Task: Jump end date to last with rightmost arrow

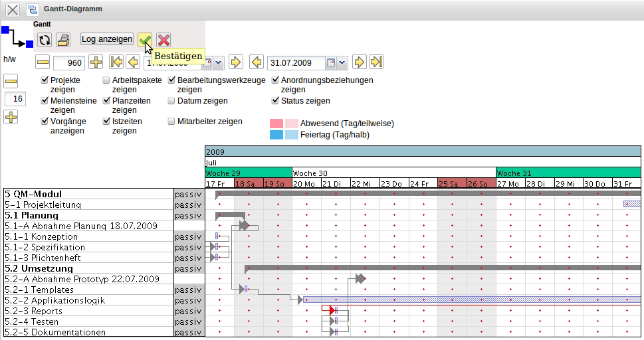Action: point(377,62)
